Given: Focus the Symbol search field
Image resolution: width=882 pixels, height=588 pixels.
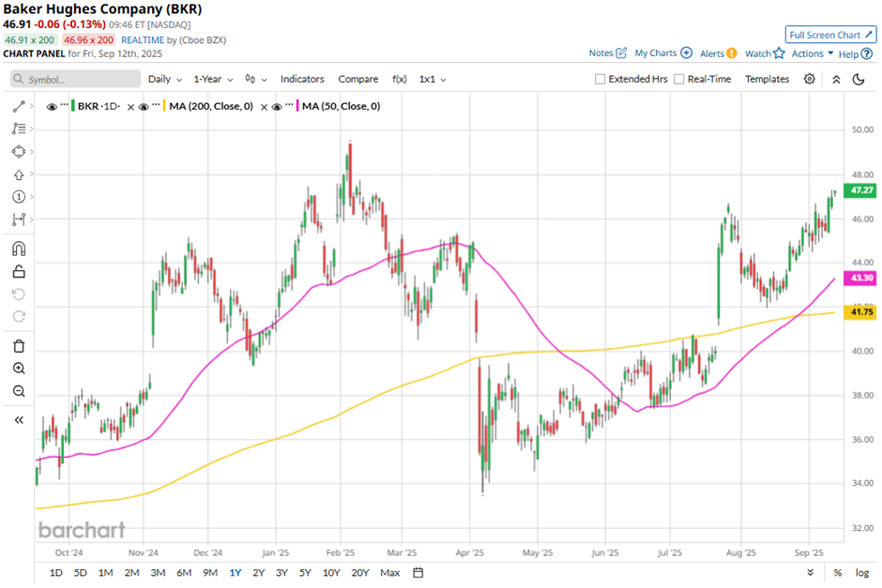Looking at the screenshot, I should click(x=75, y=80).
